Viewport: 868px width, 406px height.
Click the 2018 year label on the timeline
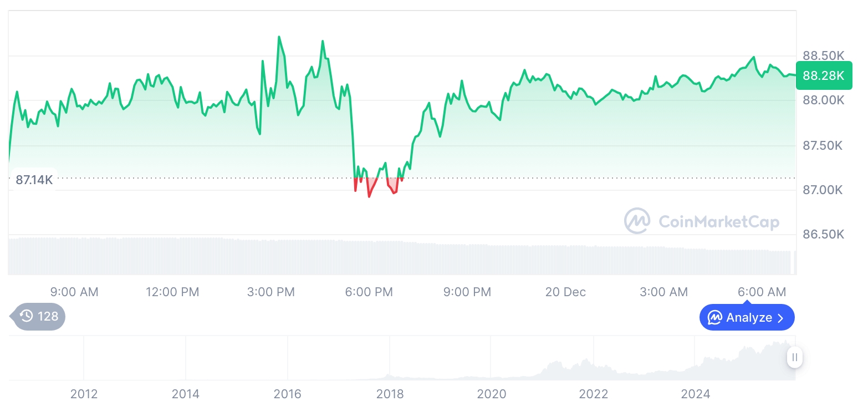(x=390, y=394)
